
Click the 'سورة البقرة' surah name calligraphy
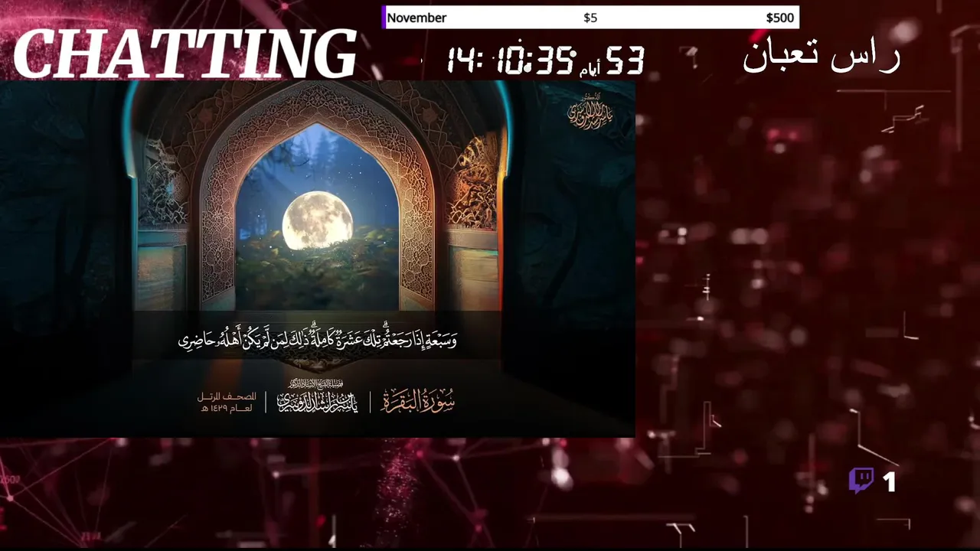coord(418,401)
